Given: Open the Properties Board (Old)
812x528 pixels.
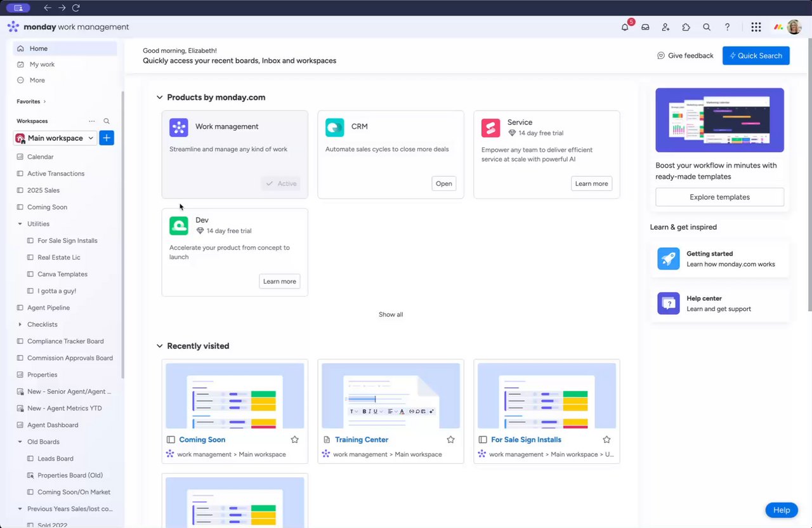Looking at the screenshot, I should point(70,475).
